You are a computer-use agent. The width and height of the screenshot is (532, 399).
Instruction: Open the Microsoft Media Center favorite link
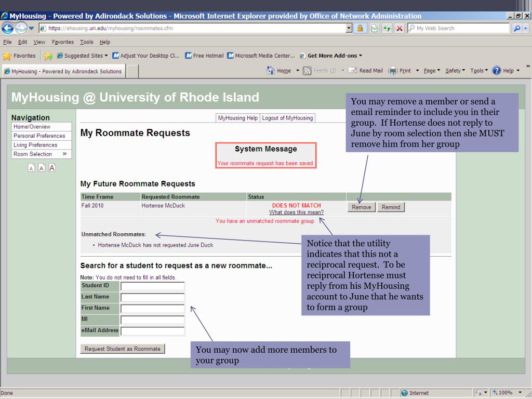tap(261, 56)
